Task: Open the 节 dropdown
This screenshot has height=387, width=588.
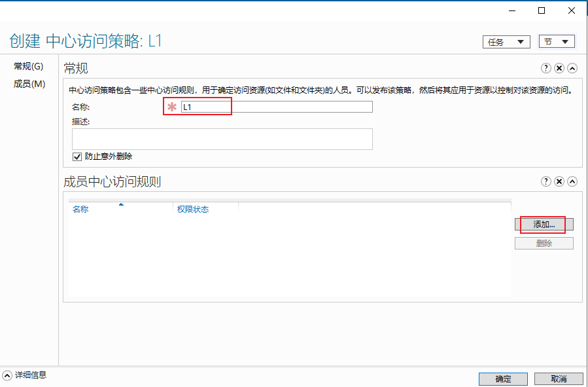Action: tap(557, 42)
